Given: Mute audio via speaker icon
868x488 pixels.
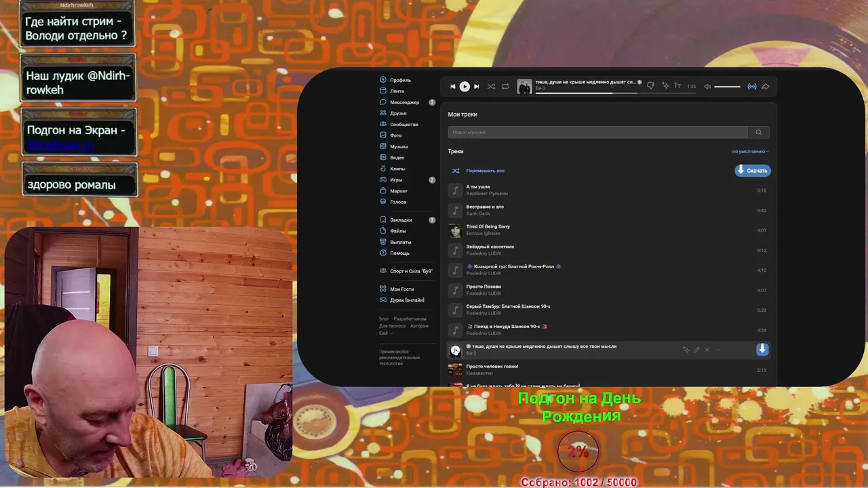Looking at the screenshot, I should coord(707,86).
